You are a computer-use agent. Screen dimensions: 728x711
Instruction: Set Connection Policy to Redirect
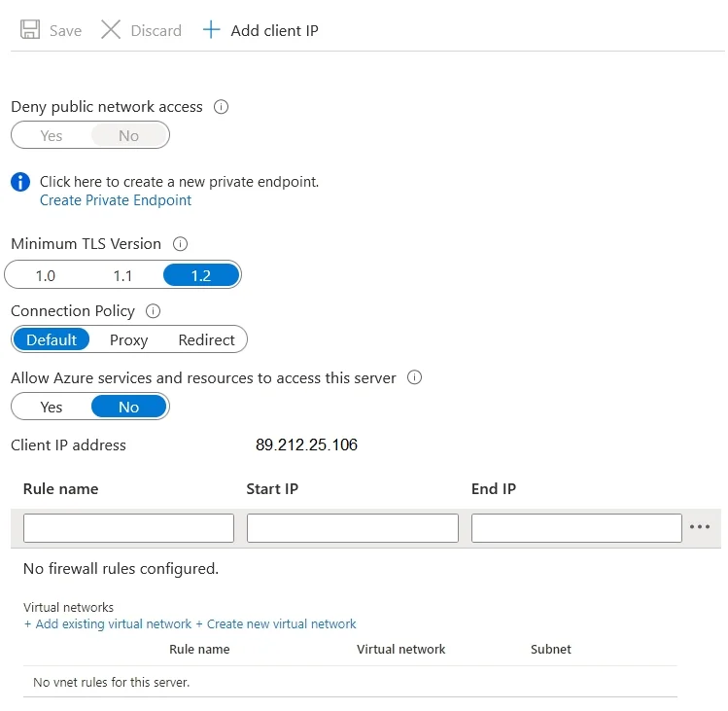207,339
